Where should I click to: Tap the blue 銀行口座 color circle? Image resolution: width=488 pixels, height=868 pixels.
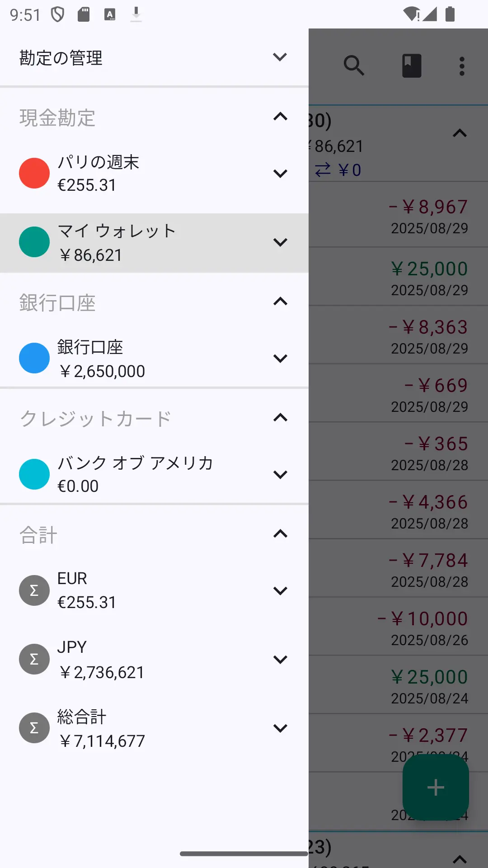point(34,358)
